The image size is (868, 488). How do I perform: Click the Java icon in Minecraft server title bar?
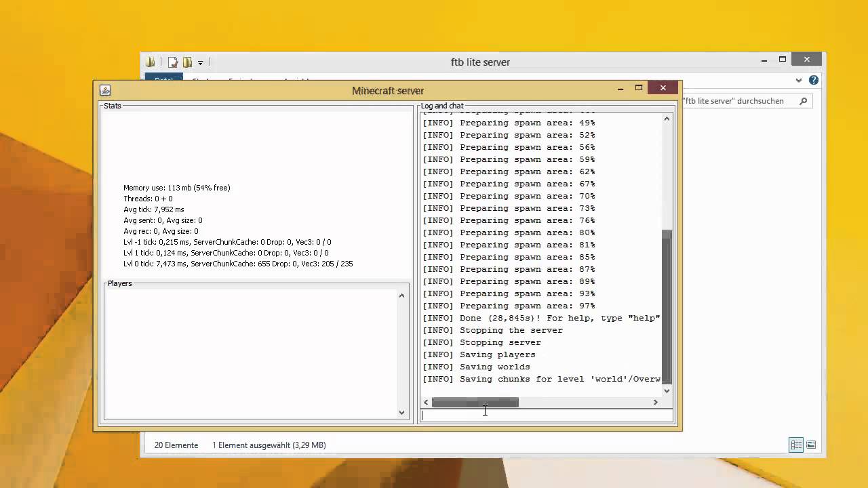tap(105, 90)
